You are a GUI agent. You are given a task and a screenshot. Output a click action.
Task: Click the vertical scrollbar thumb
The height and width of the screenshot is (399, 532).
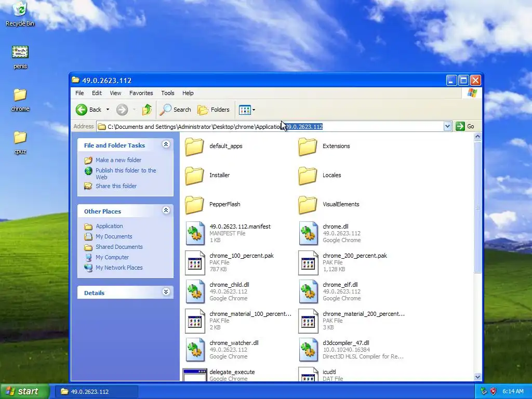(x=477, y=207)
